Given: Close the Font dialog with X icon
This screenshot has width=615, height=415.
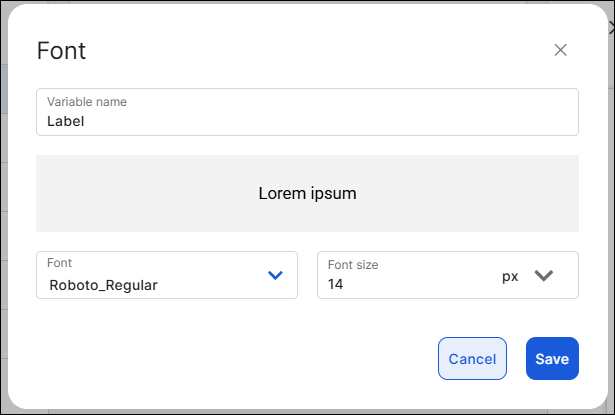Looking at the screenshot, I should (560, 50).
